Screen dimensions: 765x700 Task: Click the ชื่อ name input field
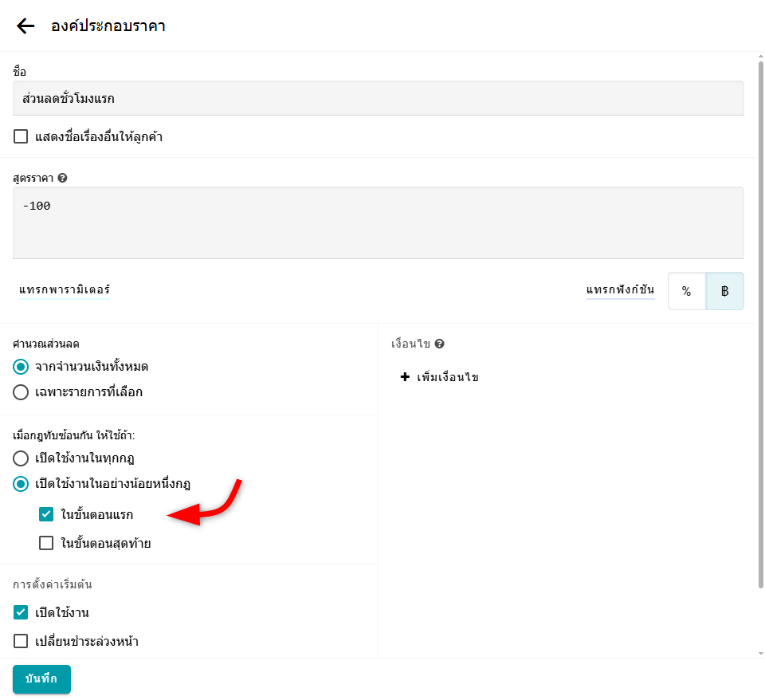pyautogui.click(x=378, y=98)
